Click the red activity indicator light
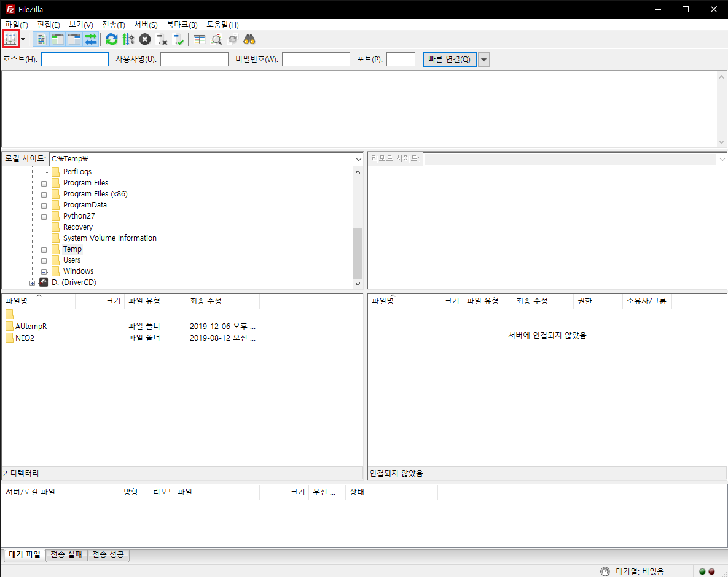This screenshot has width=728, height=577. coord(712,571)
